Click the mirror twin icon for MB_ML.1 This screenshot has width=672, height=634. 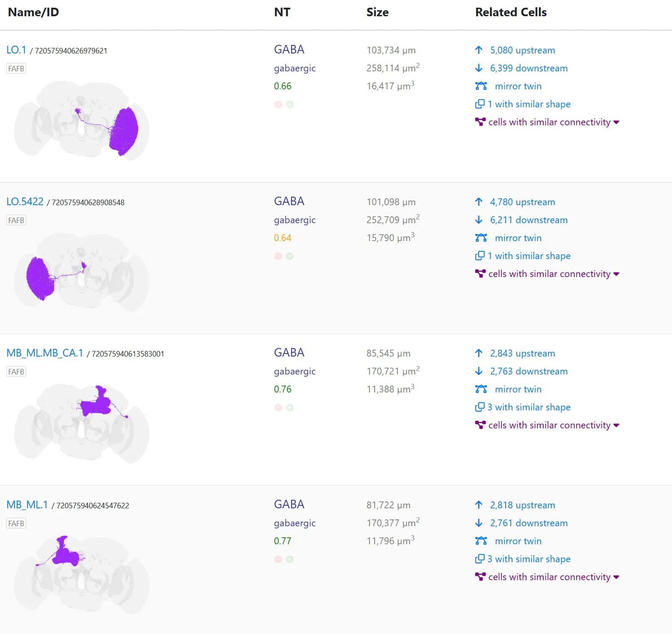[x=481, y=541]
